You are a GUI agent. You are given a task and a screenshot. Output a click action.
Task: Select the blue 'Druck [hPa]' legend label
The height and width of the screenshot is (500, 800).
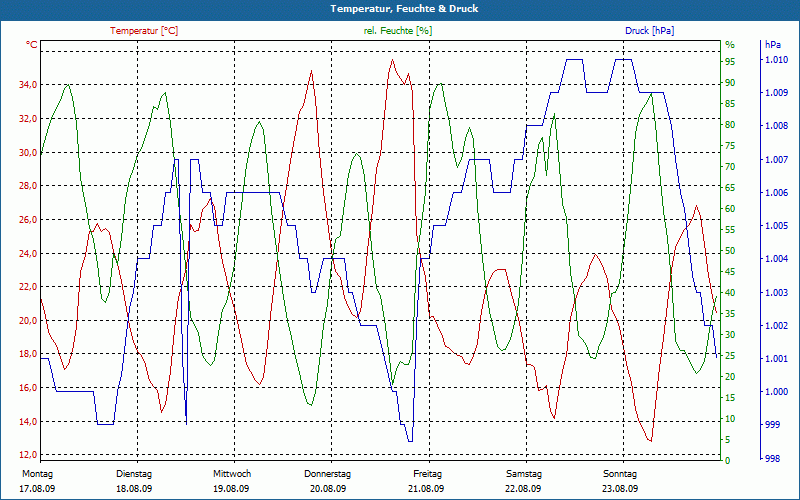click(649, 31)
